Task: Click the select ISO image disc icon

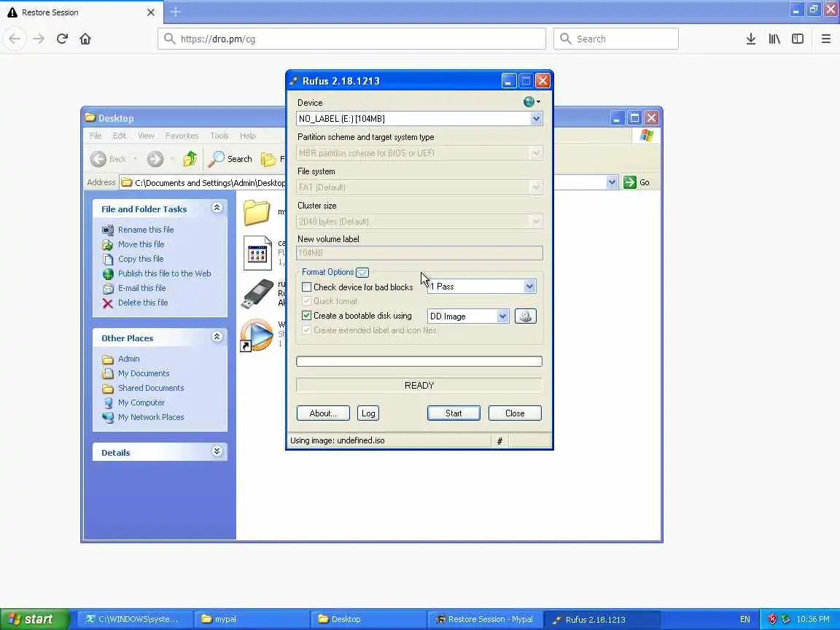Action: click(x=525, y=316)
